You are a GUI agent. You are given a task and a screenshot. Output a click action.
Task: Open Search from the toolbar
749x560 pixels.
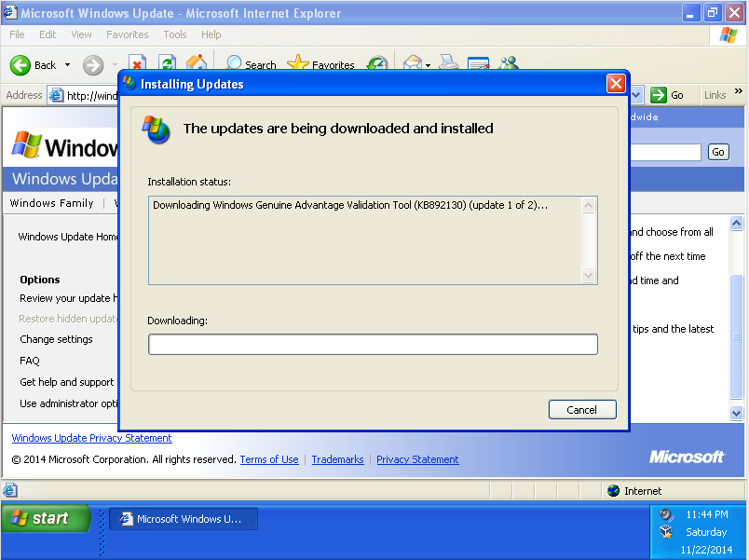[251, 62]
